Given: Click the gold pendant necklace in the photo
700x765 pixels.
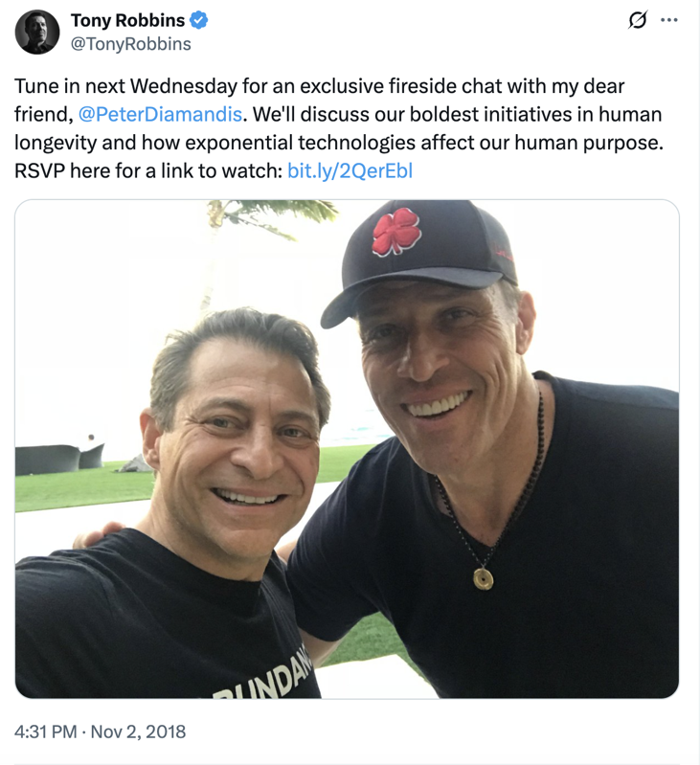Looking at the screenshot, I should click(x=484, y=578).
